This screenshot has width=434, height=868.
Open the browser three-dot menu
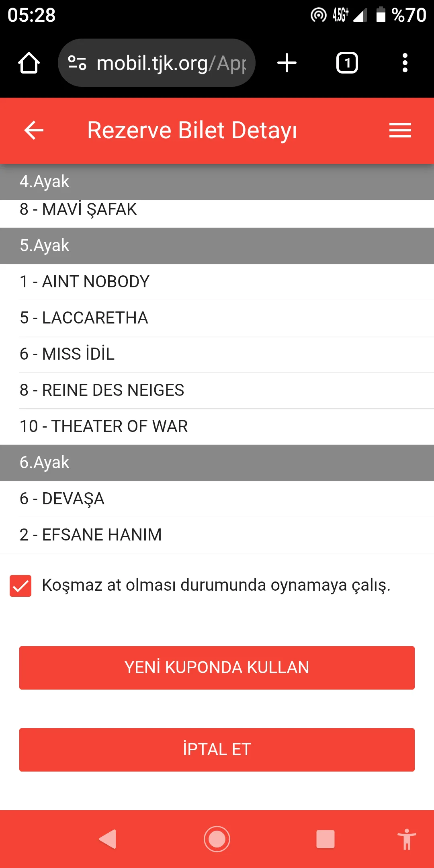[405, 63]
